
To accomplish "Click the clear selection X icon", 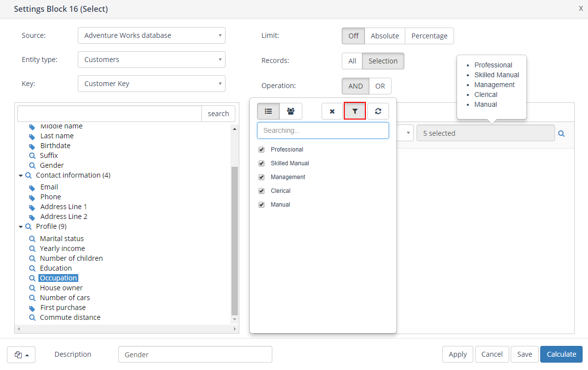I will [x=332, y=111].
